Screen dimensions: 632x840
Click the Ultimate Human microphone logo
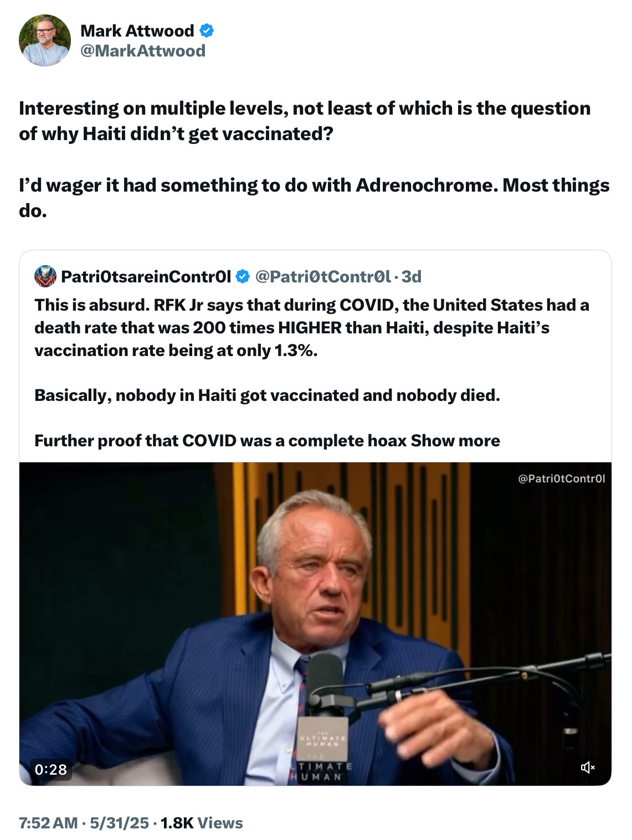[x=322, y=739]
